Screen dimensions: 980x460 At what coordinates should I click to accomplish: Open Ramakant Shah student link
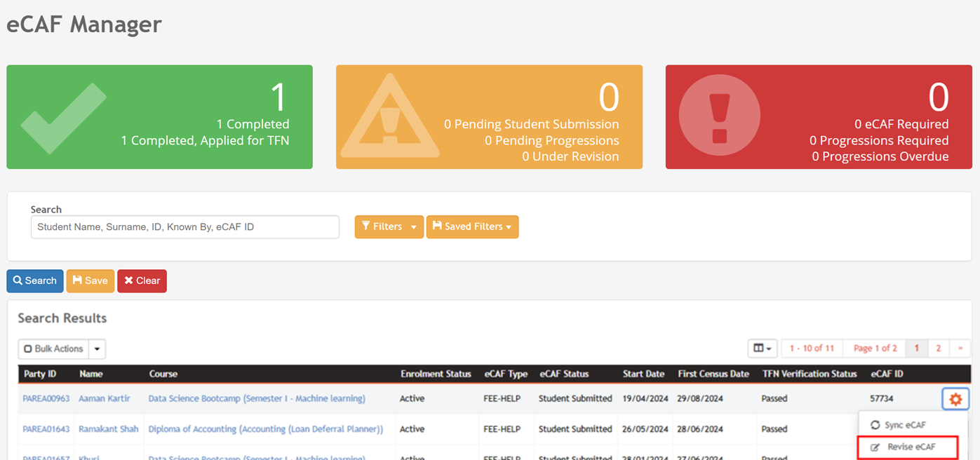click(108, 429)
